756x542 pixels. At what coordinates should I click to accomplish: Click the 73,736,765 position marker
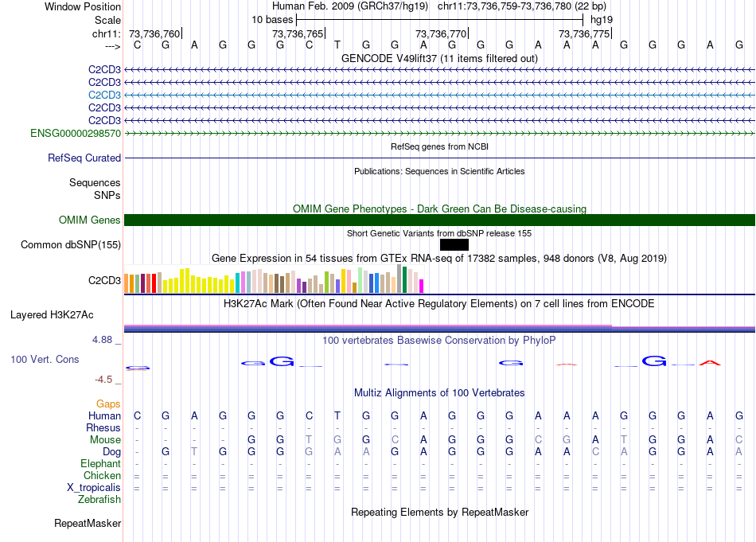(298, 33)
